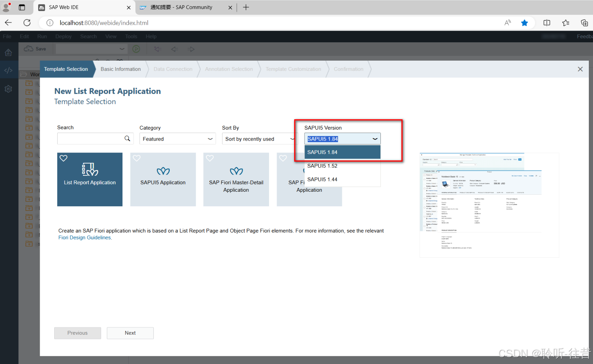Click the browser Back arrow
Image resolution: width=593 pixels, height=364 pixels.
[8, 23]
